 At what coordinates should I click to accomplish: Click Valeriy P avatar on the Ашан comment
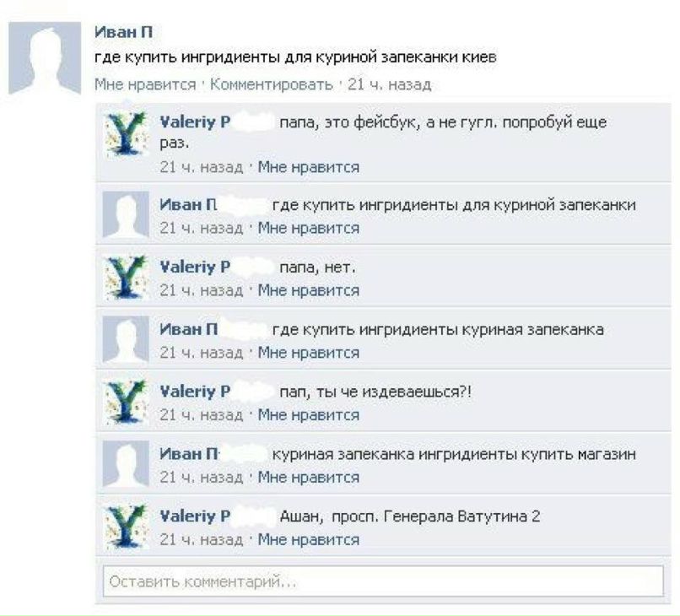click(x=127, y=527)
